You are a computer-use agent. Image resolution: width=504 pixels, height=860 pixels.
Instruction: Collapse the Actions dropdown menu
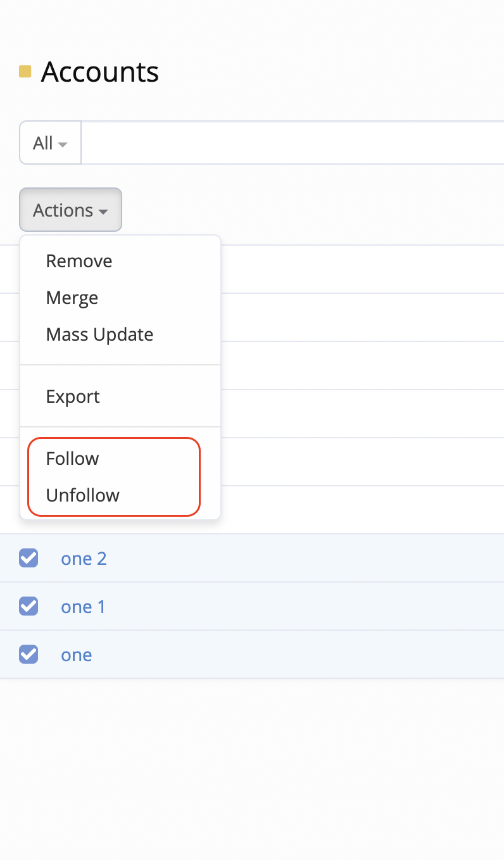pyautogui.click(x=70, y=210)
